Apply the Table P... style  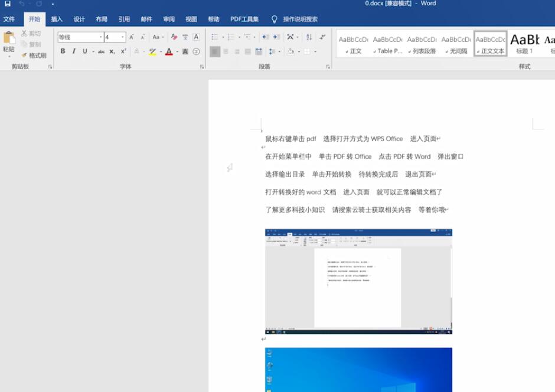(x=387, y=44)
